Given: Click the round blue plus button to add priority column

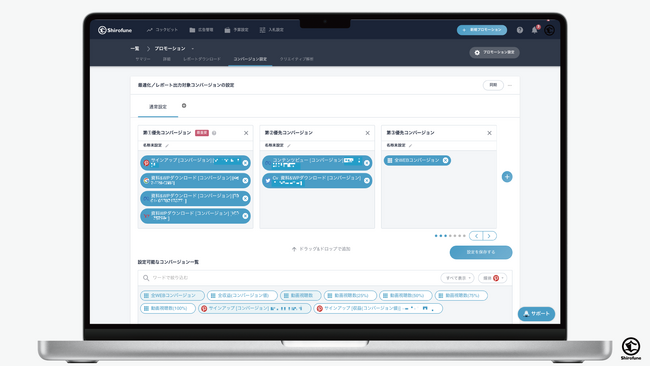Looking at the screenshot, I should coord(507,177).
